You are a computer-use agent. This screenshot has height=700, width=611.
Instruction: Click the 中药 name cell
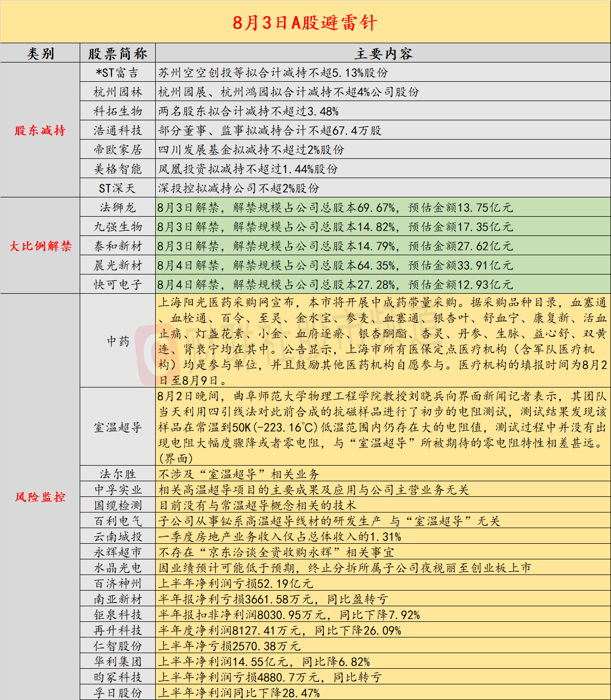point(118,341)
